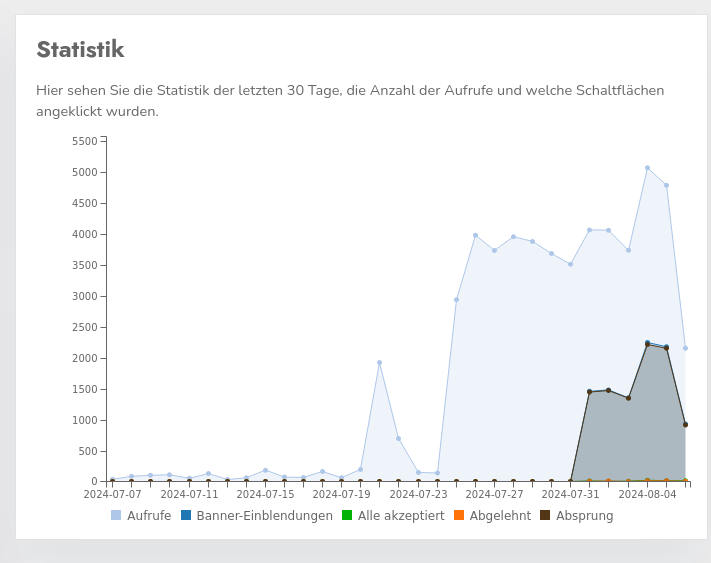The height and width of the screenshot is (563, 711).
Task: Click the green Alle akzeptiert legend swatch
Action: [347, 516]
